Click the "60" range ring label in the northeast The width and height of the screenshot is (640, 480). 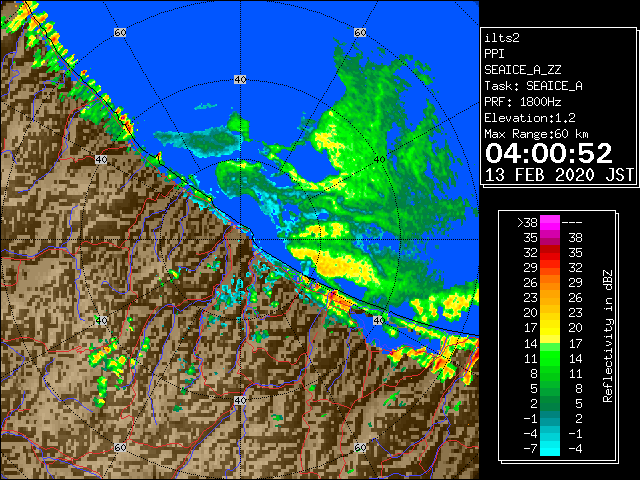[360, 32]
